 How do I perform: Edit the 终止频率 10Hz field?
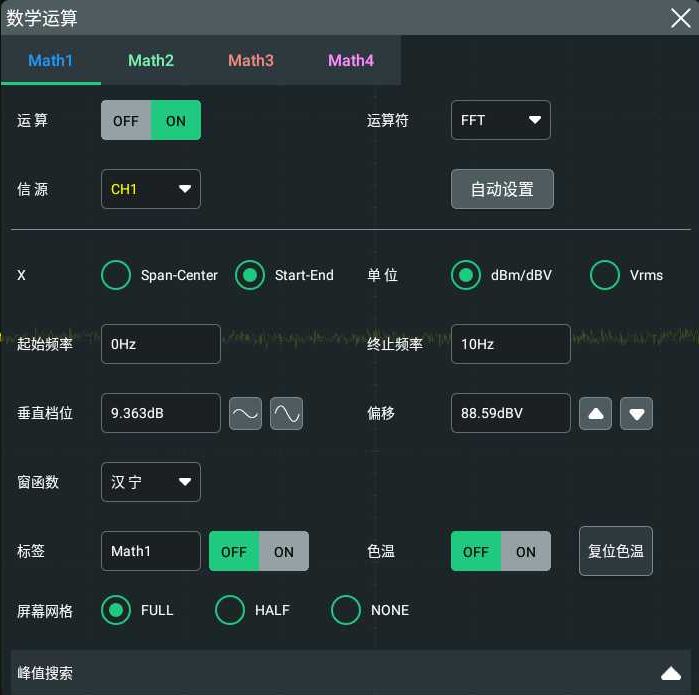click(511, 344)
